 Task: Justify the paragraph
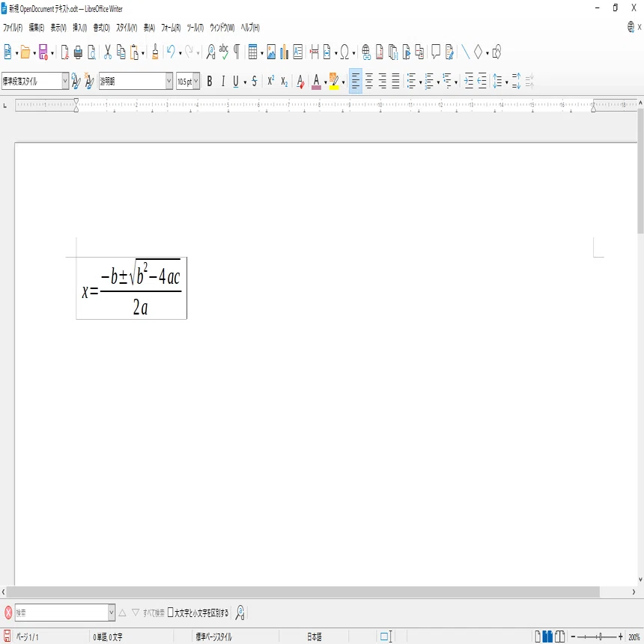click(x=395, y=82)
